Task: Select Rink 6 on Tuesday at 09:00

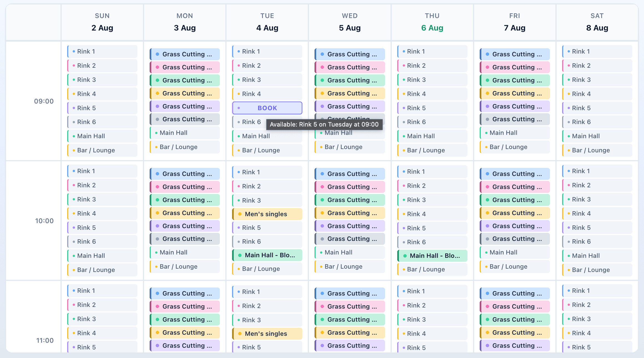Action: pos(249,122)
